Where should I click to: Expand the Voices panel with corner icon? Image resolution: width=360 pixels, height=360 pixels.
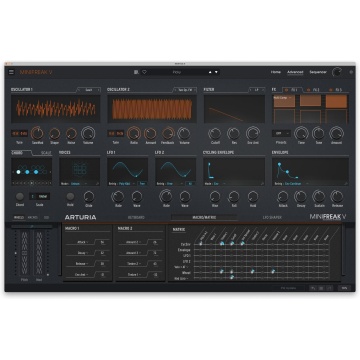[x=97, y=184]
